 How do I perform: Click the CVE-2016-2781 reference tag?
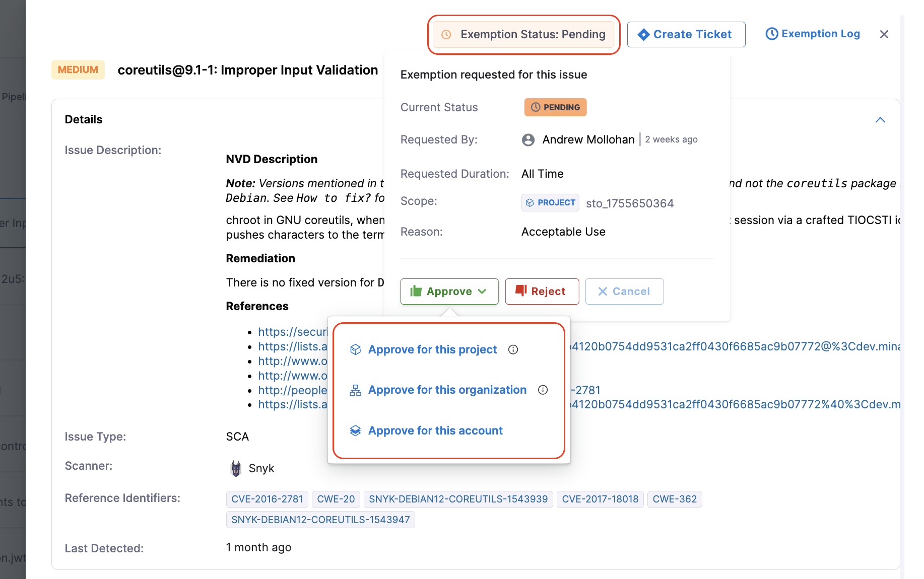[267, 499]
